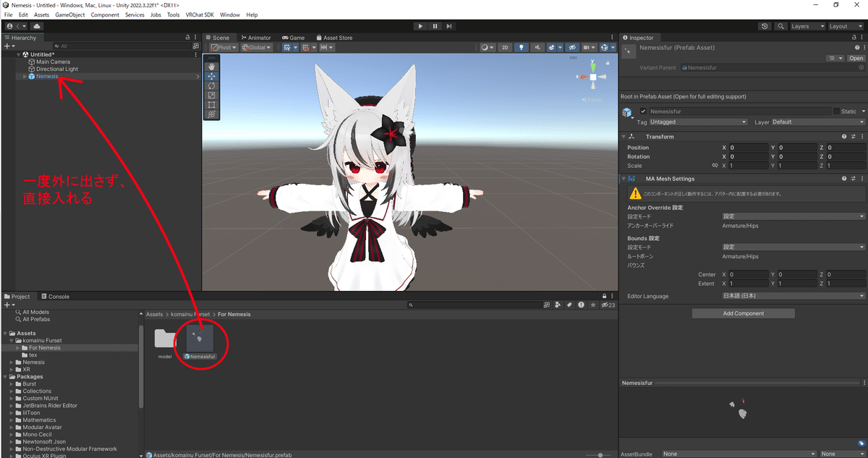Open the AssetBundle None dropdown
This screenshot has height=458, width=868.
pos(739,454)
